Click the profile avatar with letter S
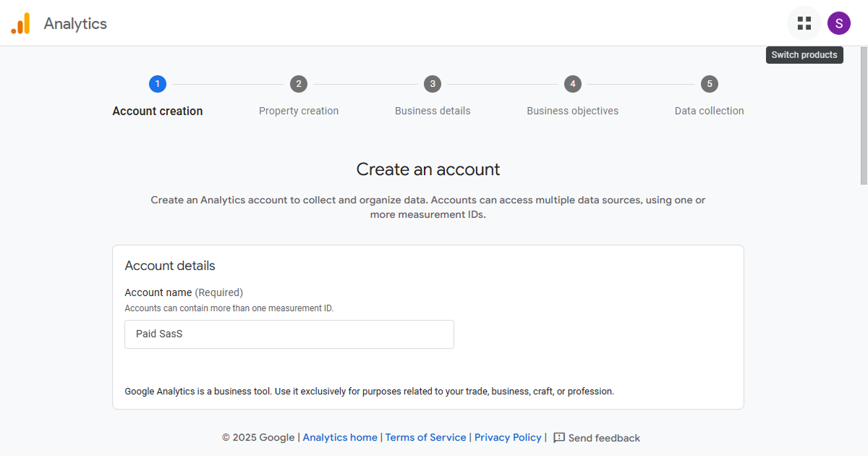This screenshot has height=456, width=868. click(839, 22)
